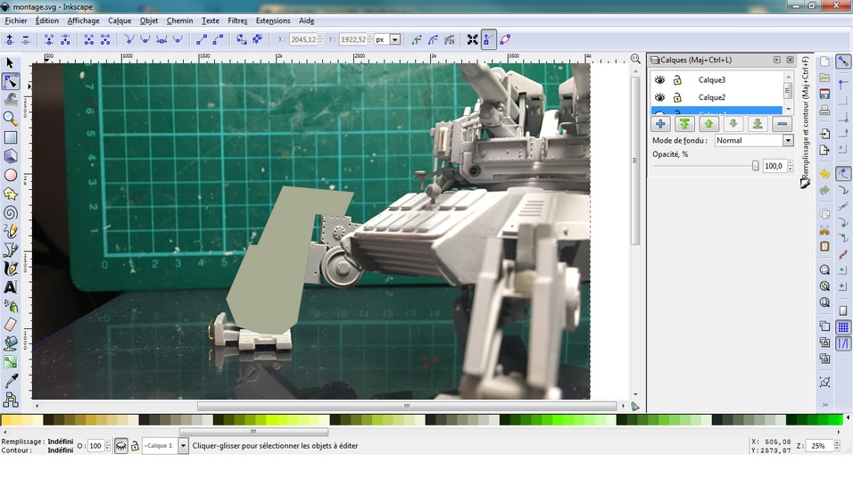The image size is (853, 504).
Task: Select the Text tool
Action: point(11,287)
